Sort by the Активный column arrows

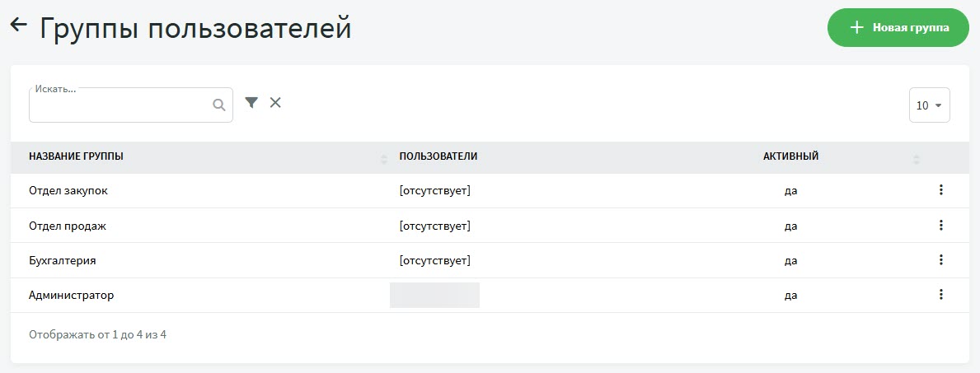(x=917, y=157)
